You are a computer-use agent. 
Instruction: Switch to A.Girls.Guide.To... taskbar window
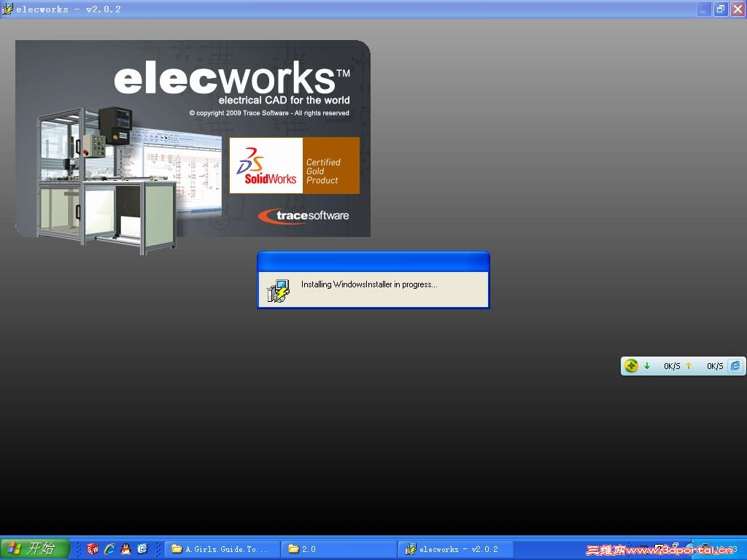coord(222,549)
